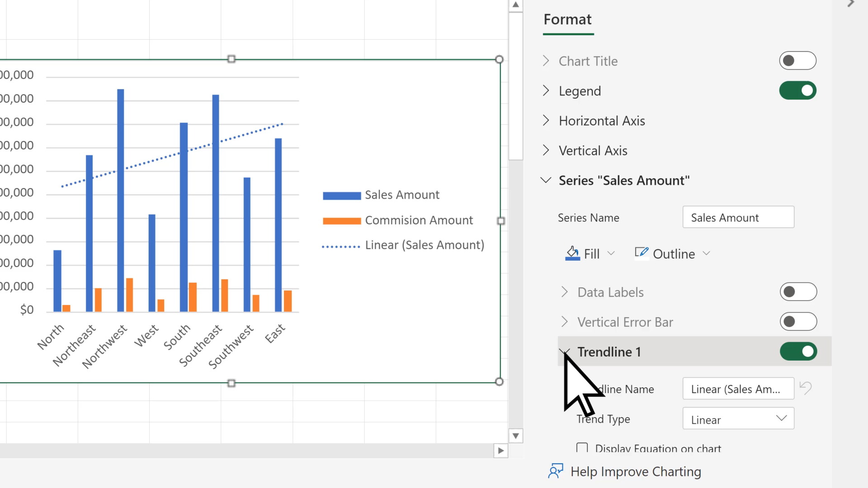Collapse the Trendline 1 section

click(565, 352)
